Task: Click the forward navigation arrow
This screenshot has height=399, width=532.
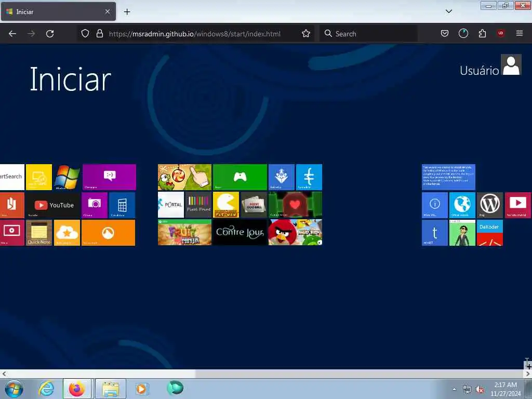Action: [x=31, y=34]
